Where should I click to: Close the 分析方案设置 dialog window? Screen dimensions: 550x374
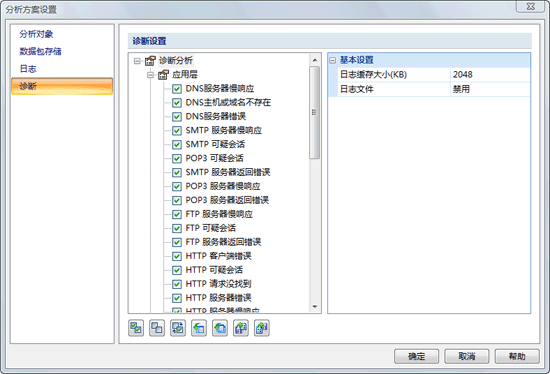[x=530, y=6]
